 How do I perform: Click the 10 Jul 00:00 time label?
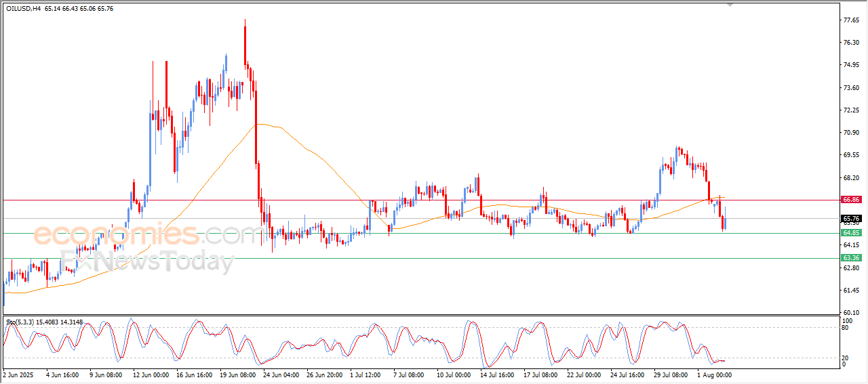point(454,375)
